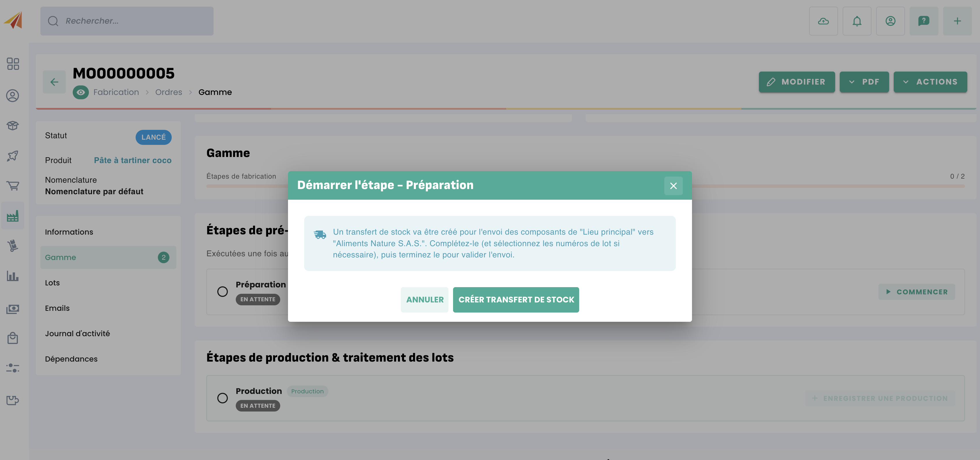Expand the Actions dropdown

coord(930,82)
